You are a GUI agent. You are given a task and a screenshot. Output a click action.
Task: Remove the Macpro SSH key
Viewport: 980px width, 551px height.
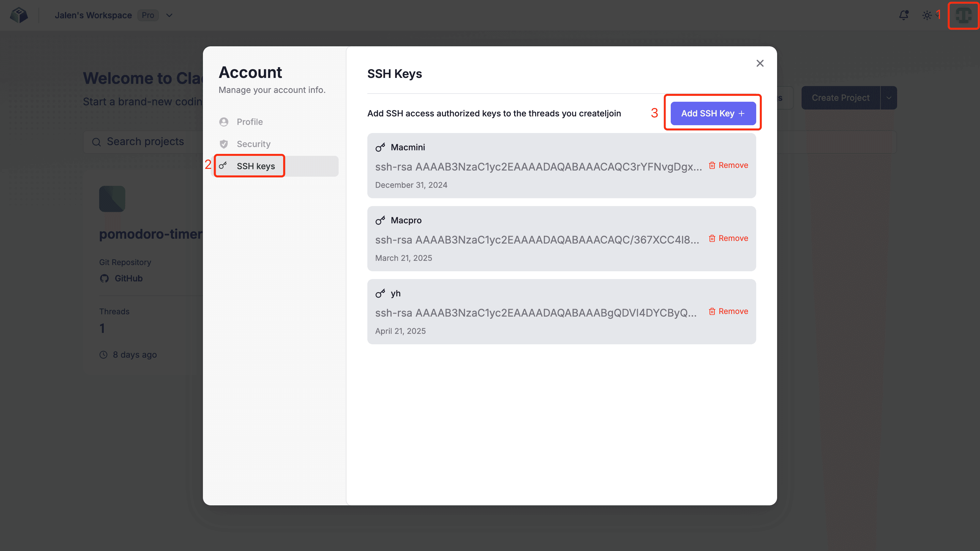728,238
